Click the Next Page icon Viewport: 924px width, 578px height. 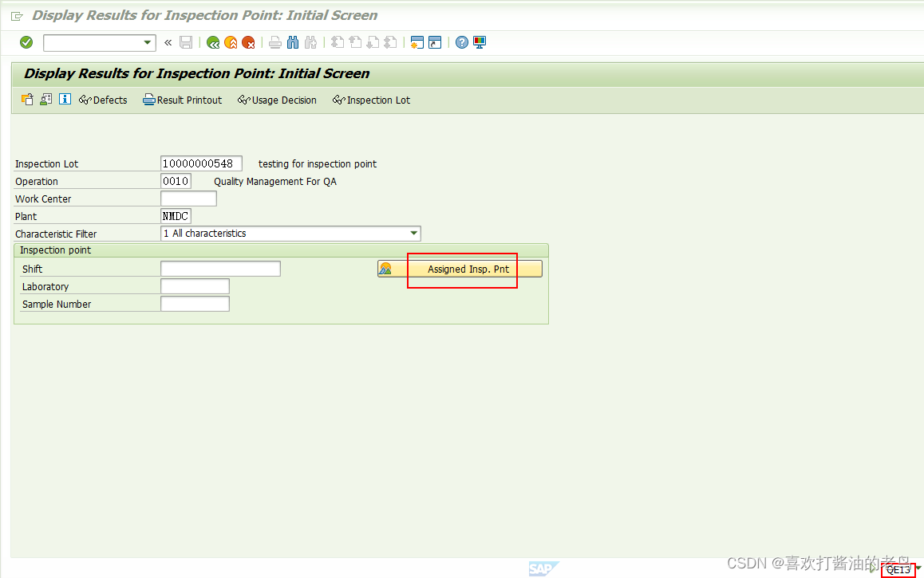[373, 42]
